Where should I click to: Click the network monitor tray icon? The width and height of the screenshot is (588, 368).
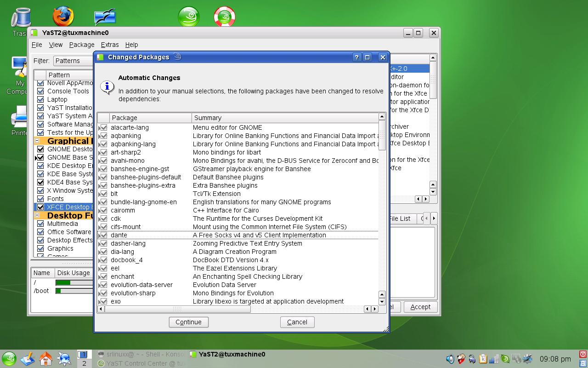click(x=494, y=359)
